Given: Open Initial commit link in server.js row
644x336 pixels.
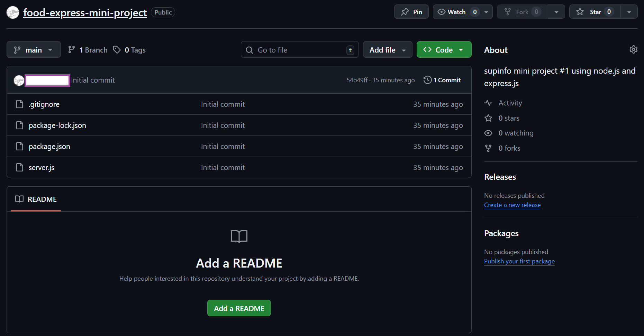Looking at the screenshot, I should tap(223, 168).
